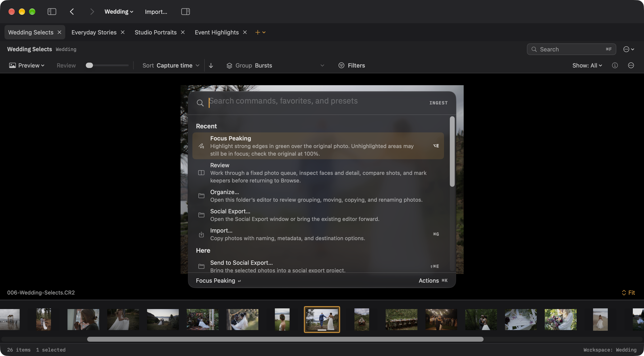Open the info inspector icon
The height and width of the screenshot is (356, 644).
click(x=615, y=65)
